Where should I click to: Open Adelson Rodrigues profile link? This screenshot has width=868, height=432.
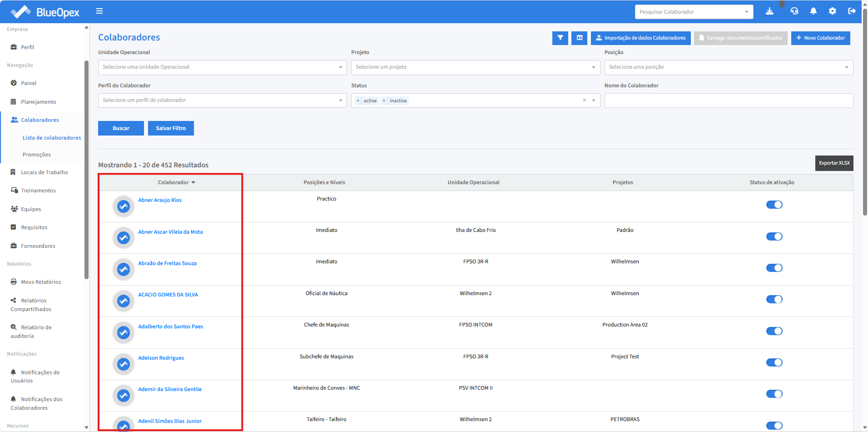(161, 358)
